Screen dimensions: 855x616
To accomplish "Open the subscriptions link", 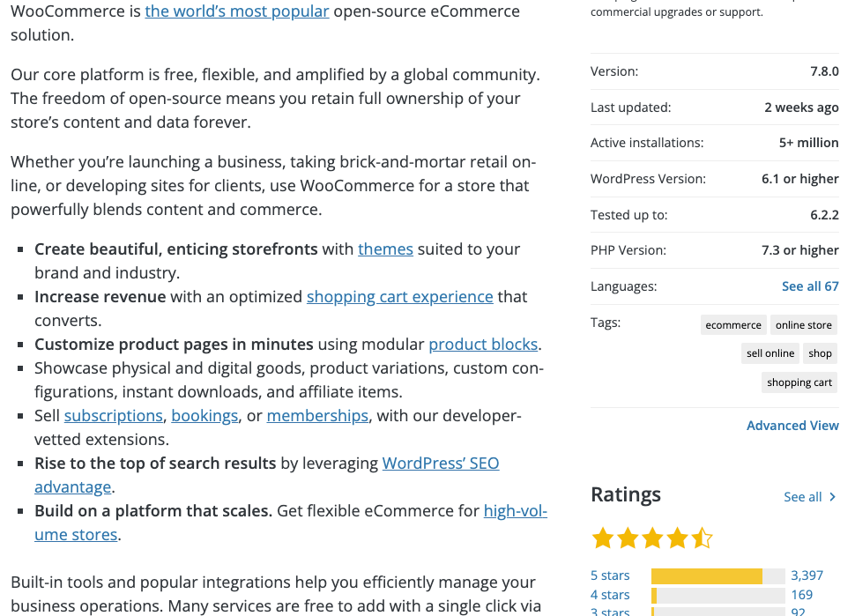I will point(113,415).
